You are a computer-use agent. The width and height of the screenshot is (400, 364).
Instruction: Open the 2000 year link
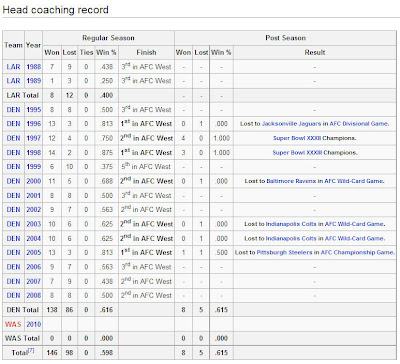click(34, 181)
